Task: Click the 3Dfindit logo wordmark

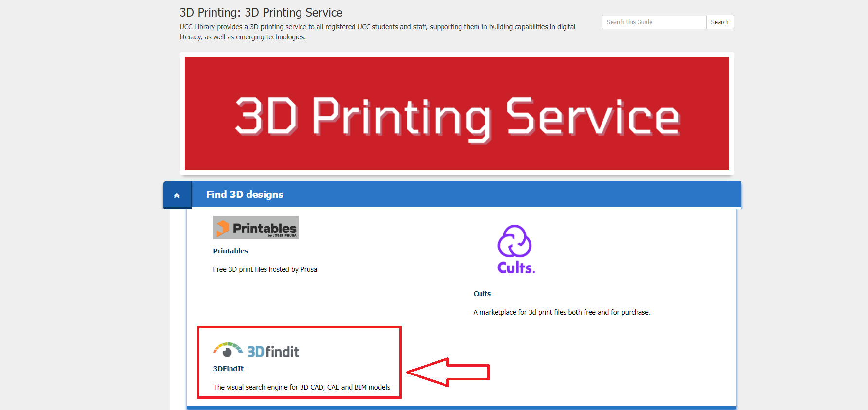Action: coord(273,352)
